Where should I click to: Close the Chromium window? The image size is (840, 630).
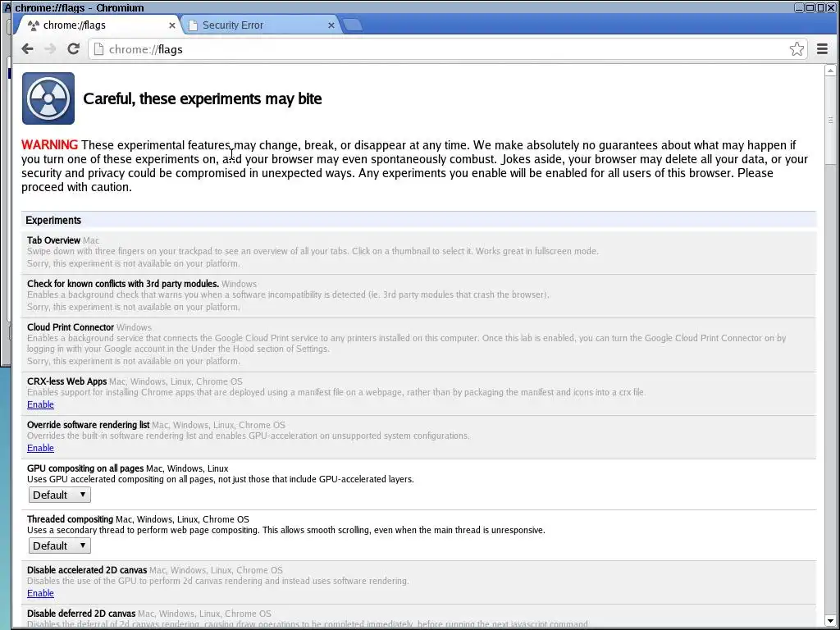[831, 7]
